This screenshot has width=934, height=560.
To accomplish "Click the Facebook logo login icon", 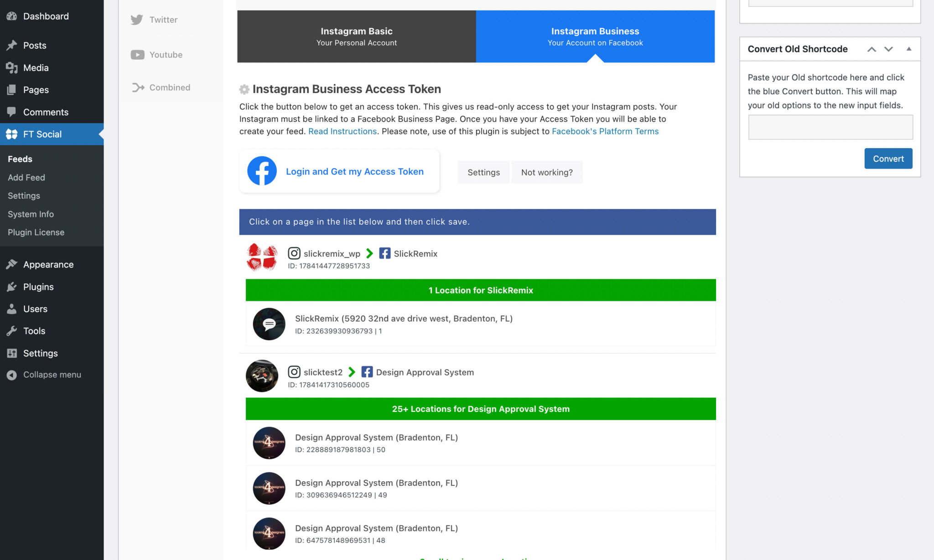I will (262, 171).
